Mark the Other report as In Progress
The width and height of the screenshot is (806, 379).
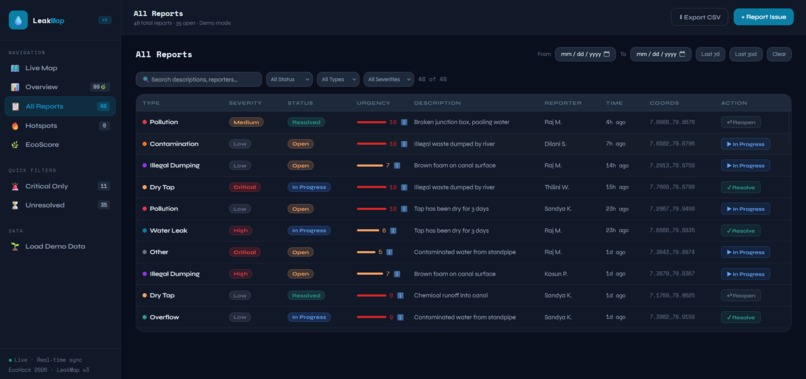[x=745, y=252]
